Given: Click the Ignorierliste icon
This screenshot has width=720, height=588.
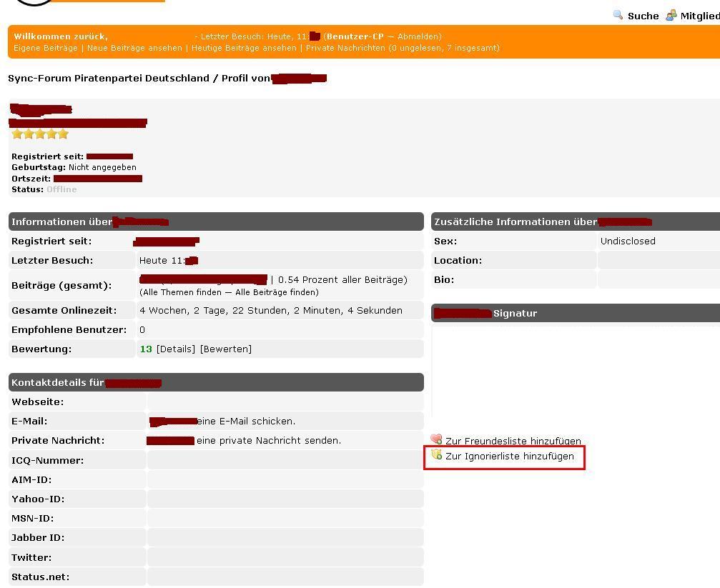Looking at the screenshot, I should tap(436, 455).
